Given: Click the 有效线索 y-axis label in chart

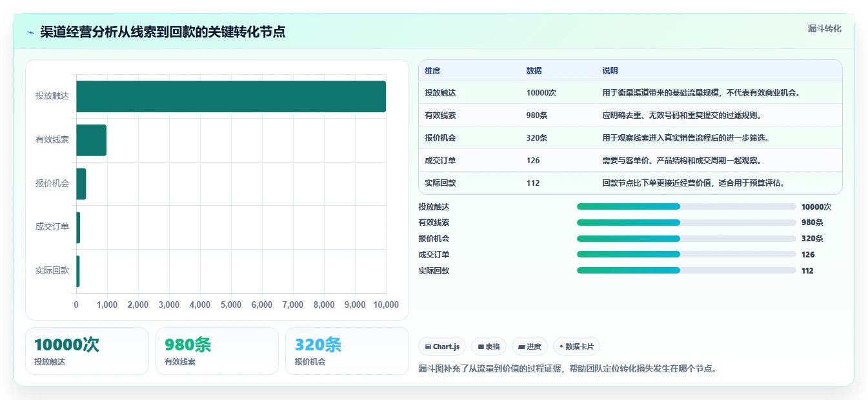Looking at the screenshot, I should 52,139.
